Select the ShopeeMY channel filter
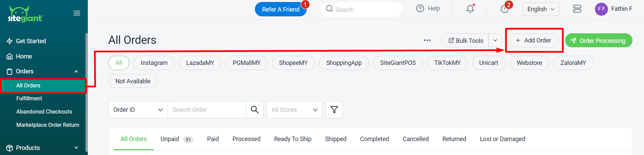Viewport: 644px width, 155px height. click(293, 63)
